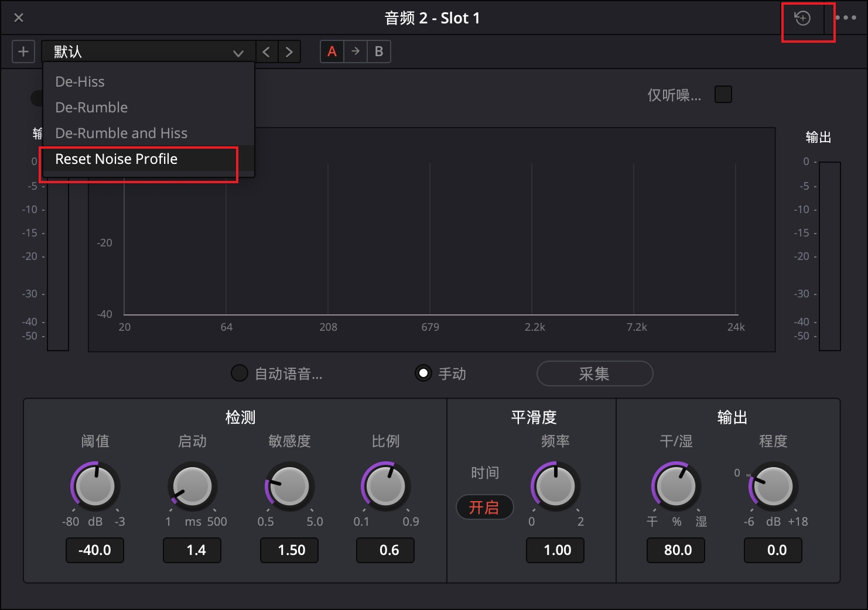Open the three-dot options menu
868x610 pixels.
(845, 18)
